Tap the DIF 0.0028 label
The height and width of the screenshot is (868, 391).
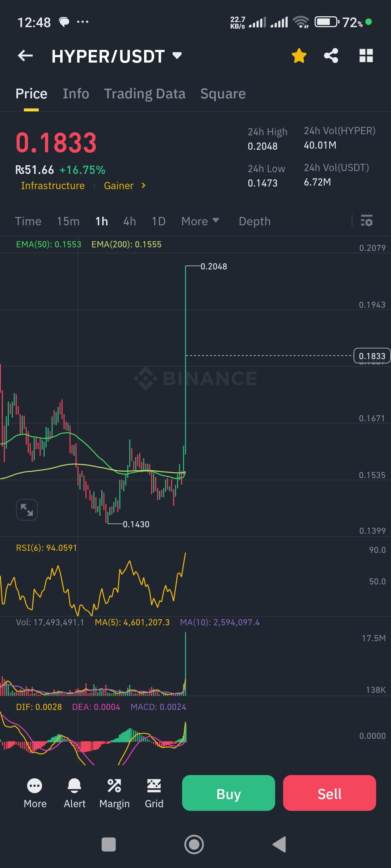click(x=39, y=707)
